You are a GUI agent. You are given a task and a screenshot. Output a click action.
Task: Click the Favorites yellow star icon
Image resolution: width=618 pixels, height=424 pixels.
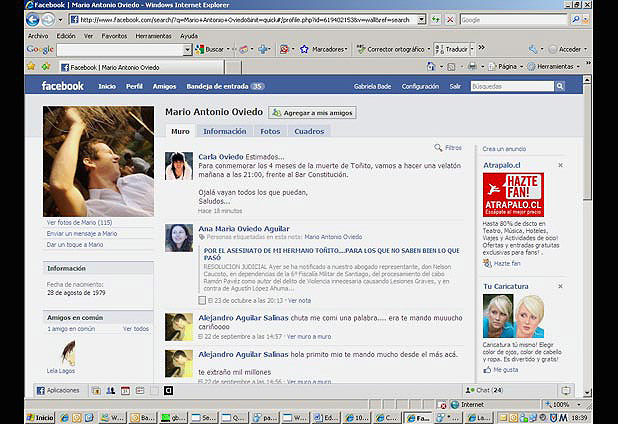tap(31, 67)
